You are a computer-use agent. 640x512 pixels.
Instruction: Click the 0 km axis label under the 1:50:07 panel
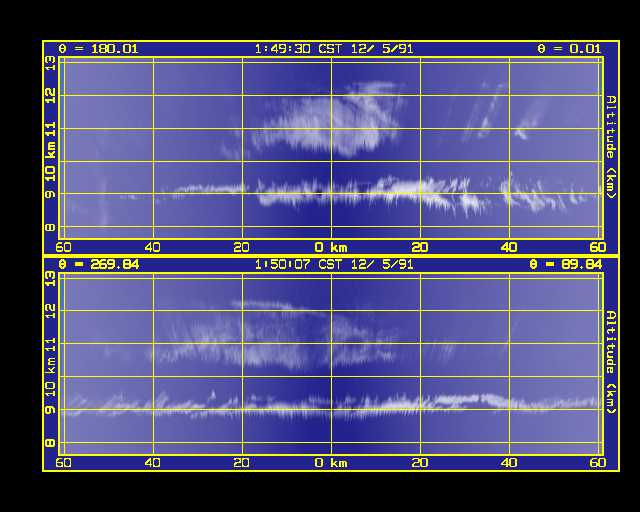click(331, 463)
